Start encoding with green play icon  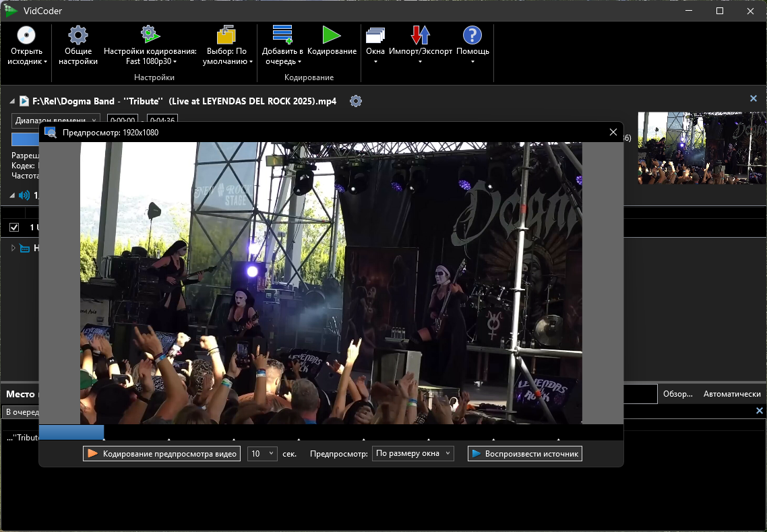pyautogui.click(x=332, y=35)
